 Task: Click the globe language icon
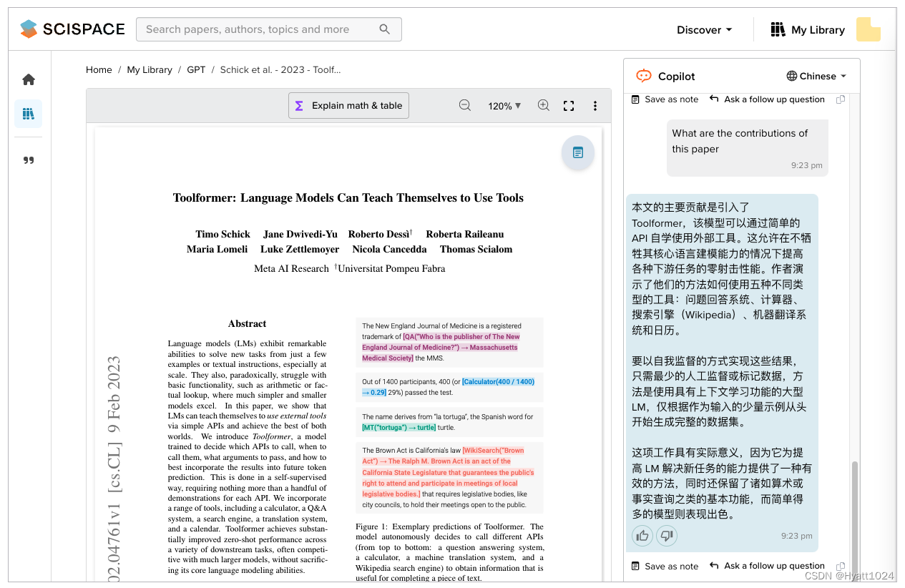[x=792, y=76]
